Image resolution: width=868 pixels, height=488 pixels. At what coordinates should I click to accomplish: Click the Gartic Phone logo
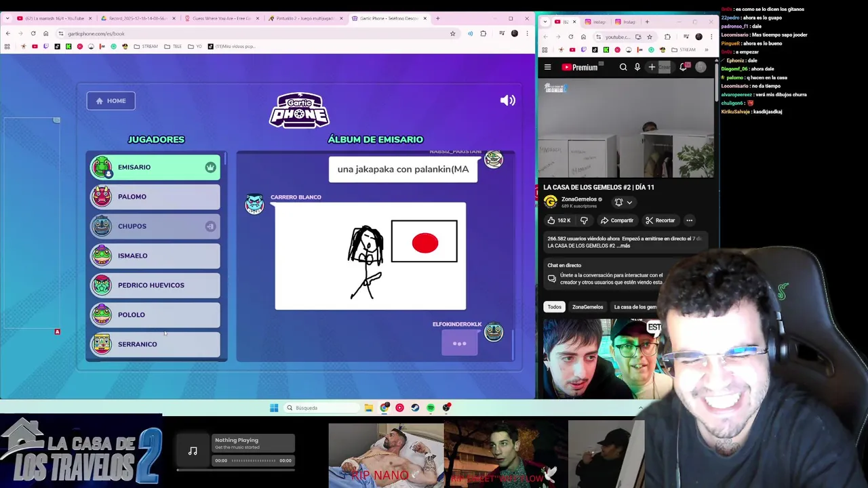pos(299,110)
